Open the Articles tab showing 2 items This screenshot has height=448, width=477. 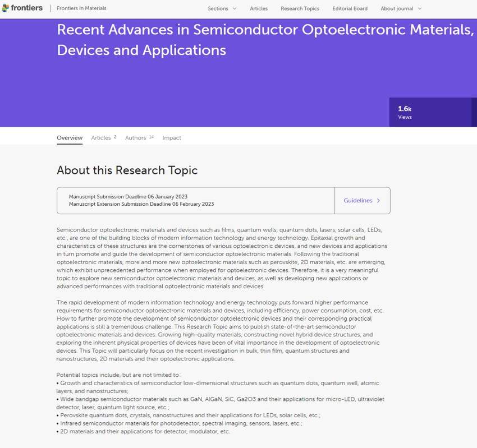click(x=102, y=138)
